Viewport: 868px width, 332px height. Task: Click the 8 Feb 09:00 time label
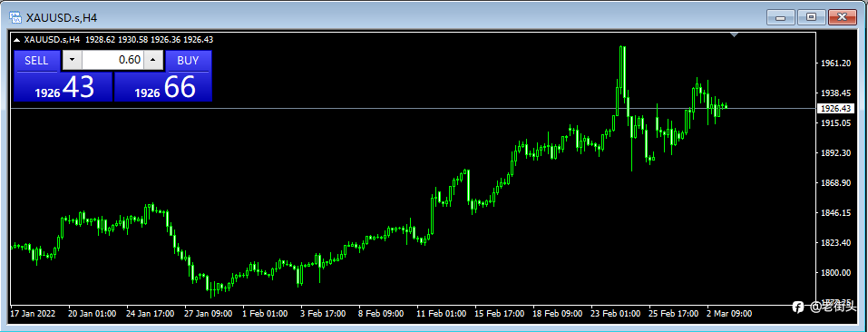(x=382, y=314)
